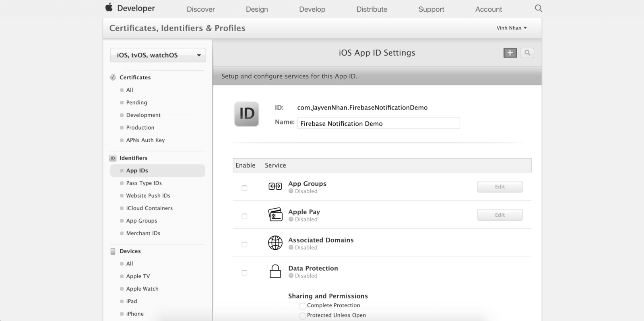644x321 pixels.
Task: Select iPad devices
Action: pos(131,301)
